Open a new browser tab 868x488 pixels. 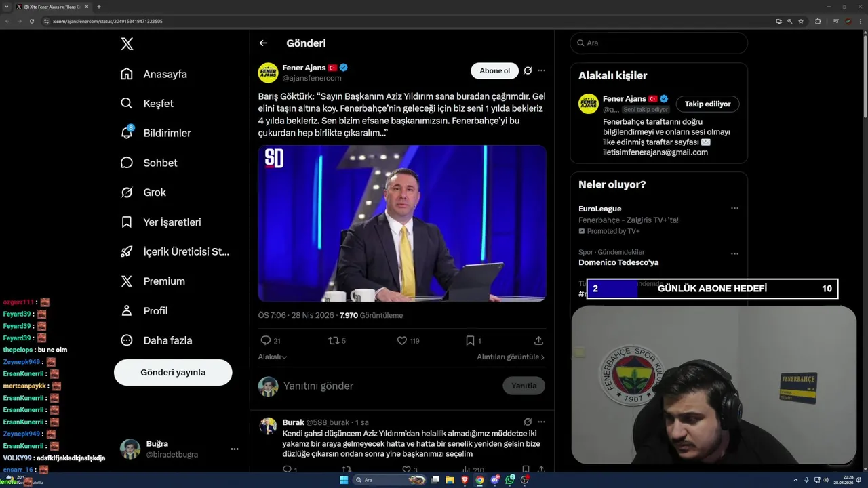coord(99,7)
